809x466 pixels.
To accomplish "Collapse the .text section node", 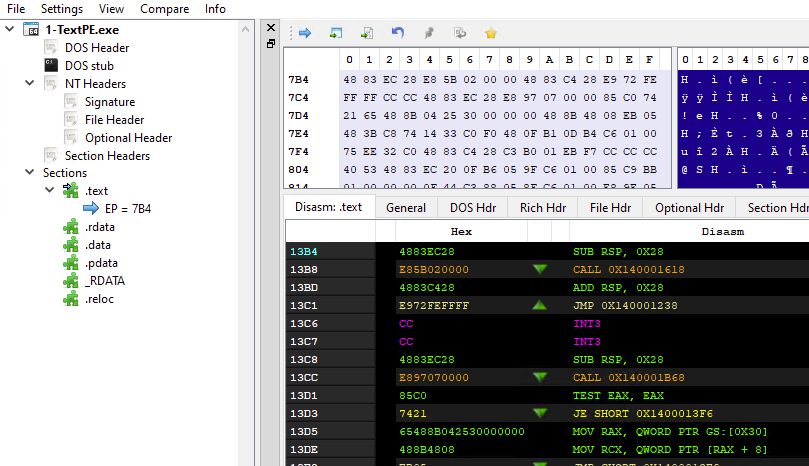I will [50, 191].
